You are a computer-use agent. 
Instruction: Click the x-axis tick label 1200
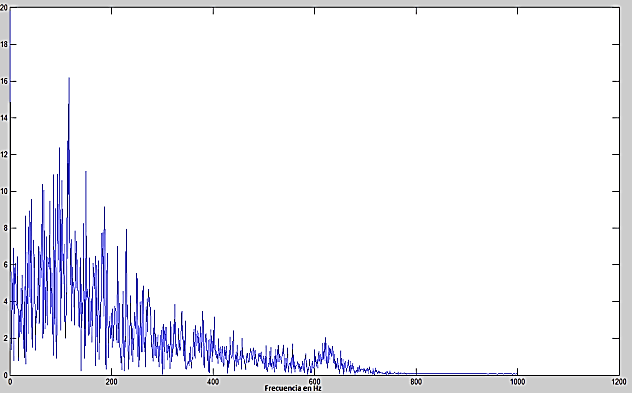pyautogui.click(x=619, y=382)
